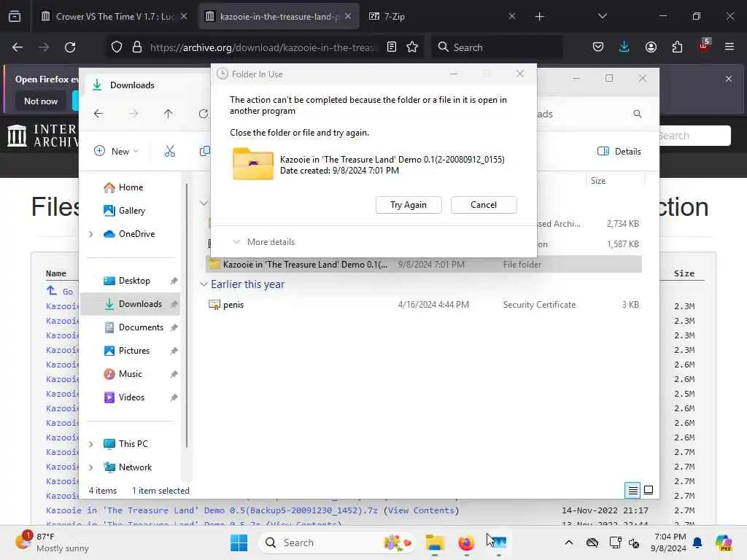This screenshot has height=560, width=747.
Task: Switch to Crower VS The Time tab
Action: 115,16
